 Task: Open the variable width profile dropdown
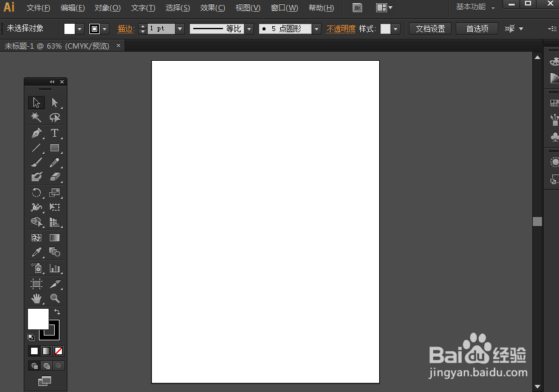[249, 29]
